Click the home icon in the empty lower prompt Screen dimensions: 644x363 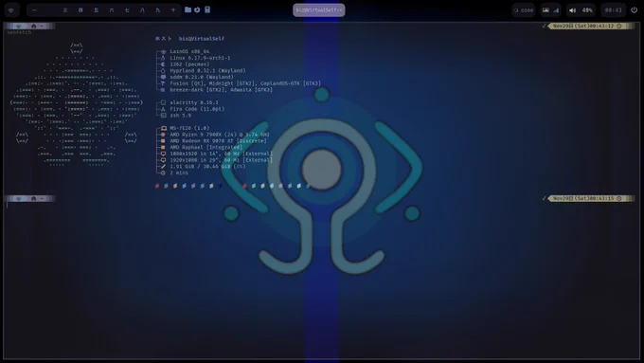pyautogui.click(x=34, y=198)
